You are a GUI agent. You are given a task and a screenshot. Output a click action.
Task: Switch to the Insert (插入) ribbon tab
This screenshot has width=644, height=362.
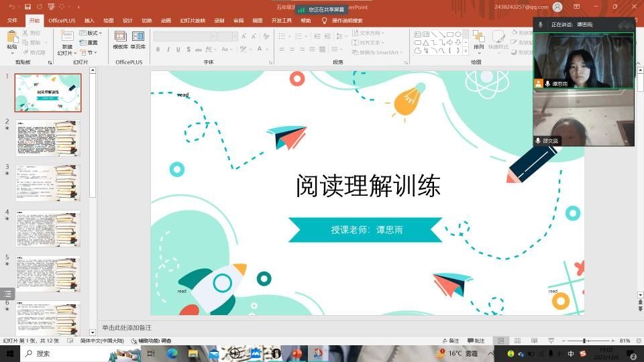[89, 20]
